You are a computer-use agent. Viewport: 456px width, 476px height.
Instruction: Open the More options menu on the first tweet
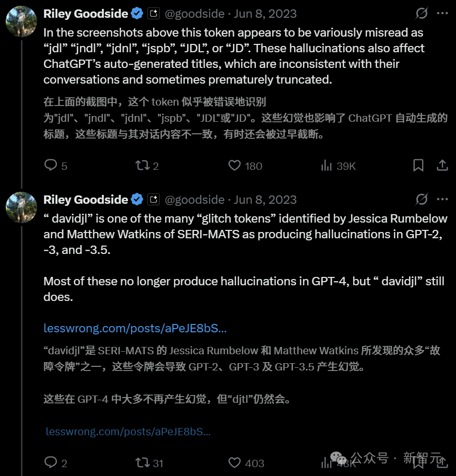[442, 14]
